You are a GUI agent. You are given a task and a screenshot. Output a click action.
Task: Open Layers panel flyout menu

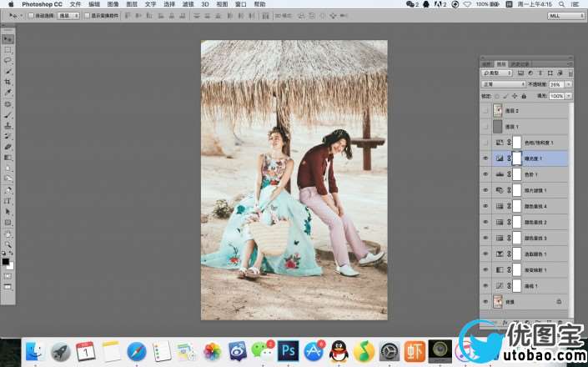570,64
